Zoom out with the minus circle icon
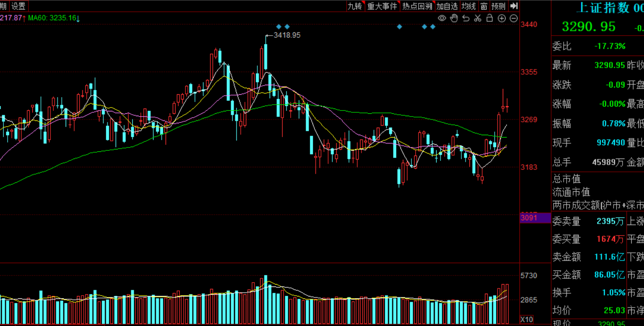The height and width of the screenshot is (326, 644). pyautogui.click(x=514, y=18)
